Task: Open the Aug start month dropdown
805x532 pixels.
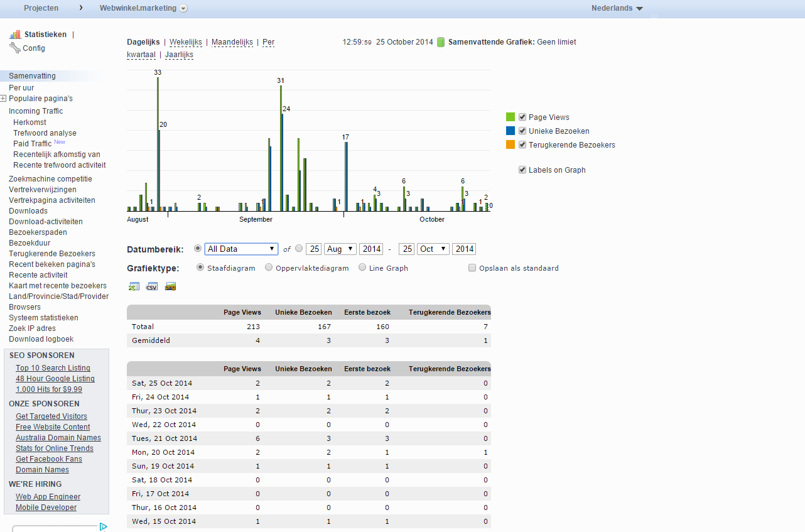Action: coord(340,249)
